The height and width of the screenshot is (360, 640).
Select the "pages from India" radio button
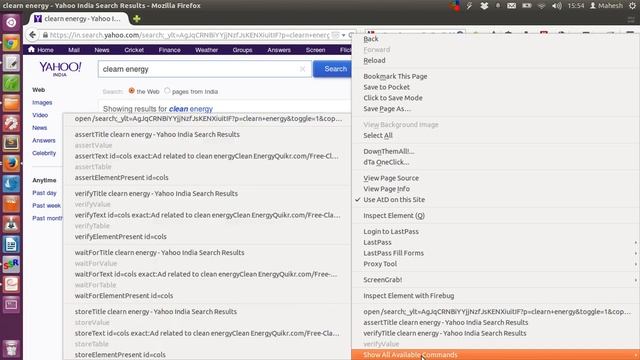click(167, 91)
